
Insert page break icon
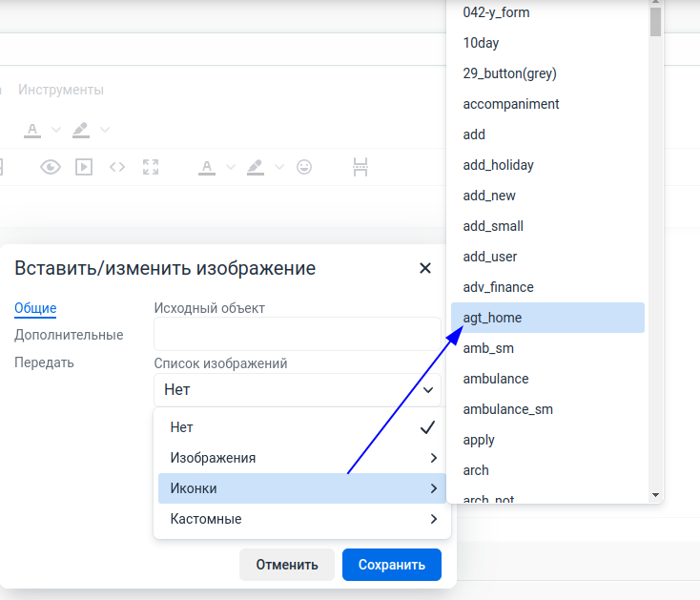360,167
